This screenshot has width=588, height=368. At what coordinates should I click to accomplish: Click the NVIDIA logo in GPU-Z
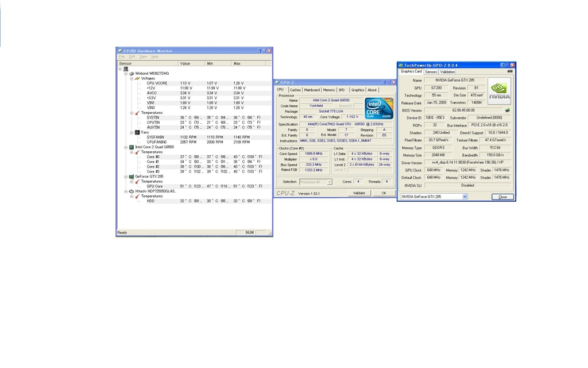click(499, 91)
